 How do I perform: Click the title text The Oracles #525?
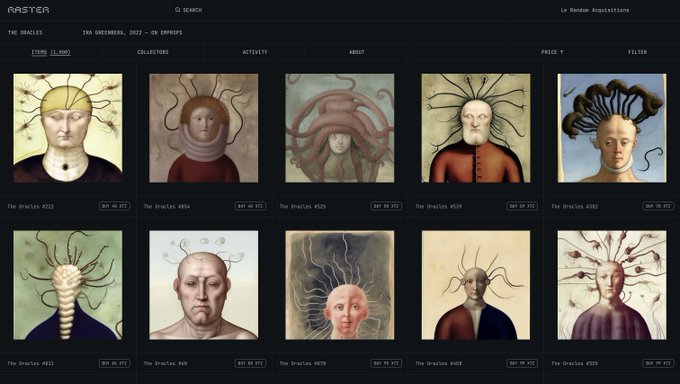click(x=303, y=207)
